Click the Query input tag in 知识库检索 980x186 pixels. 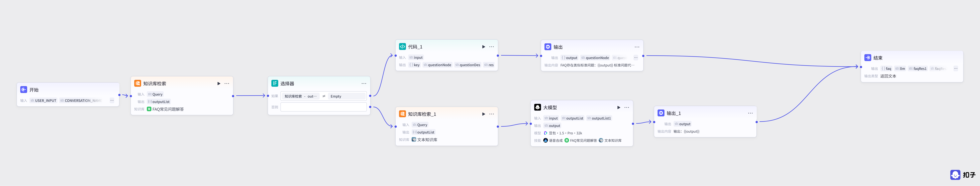pos(155,94)
